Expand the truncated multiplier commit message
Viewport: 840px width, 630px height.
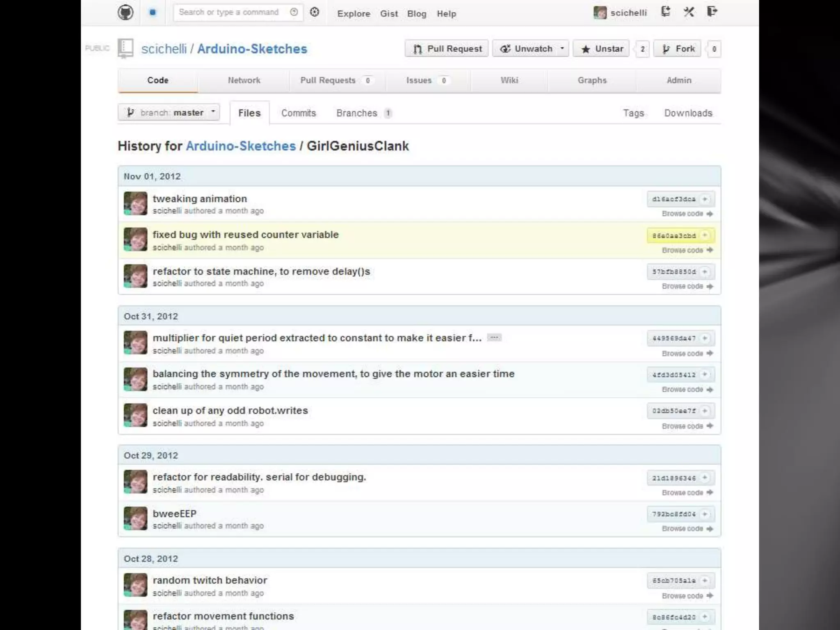pos(494,338)
